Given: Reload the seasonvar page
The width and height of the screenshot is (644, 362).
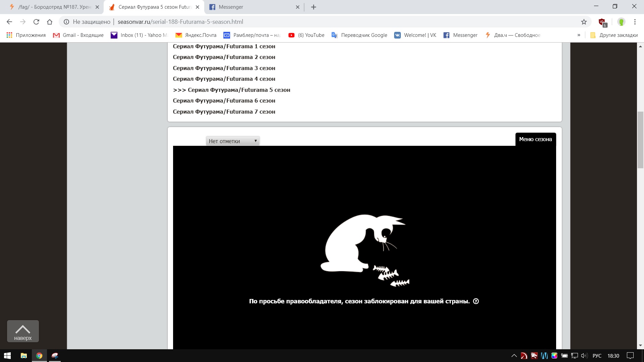Looking at the screenshot, I should (x=36, y=22).
